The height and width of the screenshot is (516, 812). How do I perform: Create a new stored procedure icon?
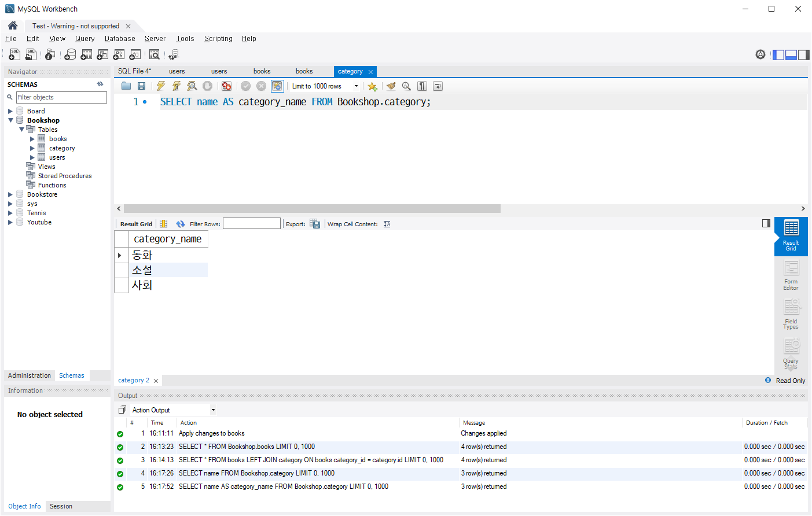coord(119,54)
